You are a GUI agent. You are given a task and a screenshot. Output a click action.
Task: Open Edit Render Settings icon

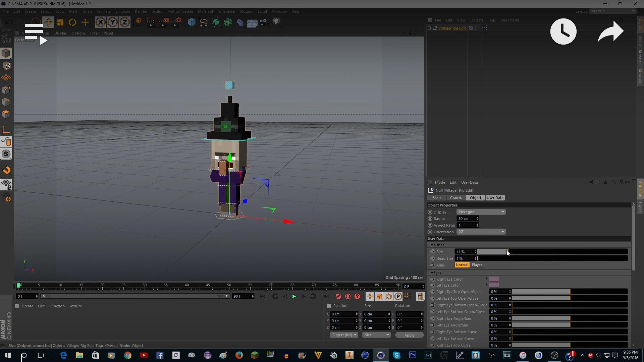176,22
